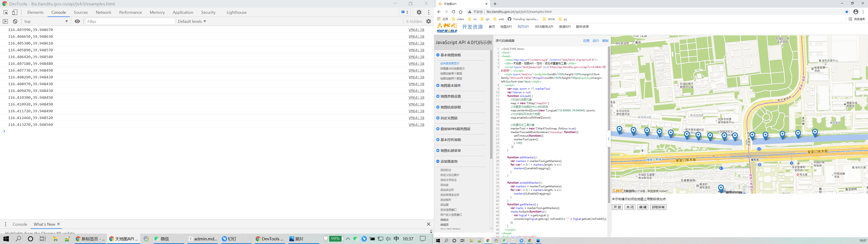Reload the Tianditu page
This screenshot has width=868, height=244.
click(x=453, y=12)
